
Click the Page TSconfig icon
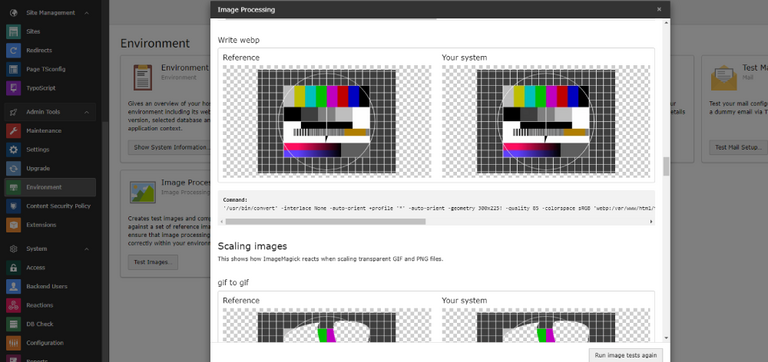[x=14, y=69]
